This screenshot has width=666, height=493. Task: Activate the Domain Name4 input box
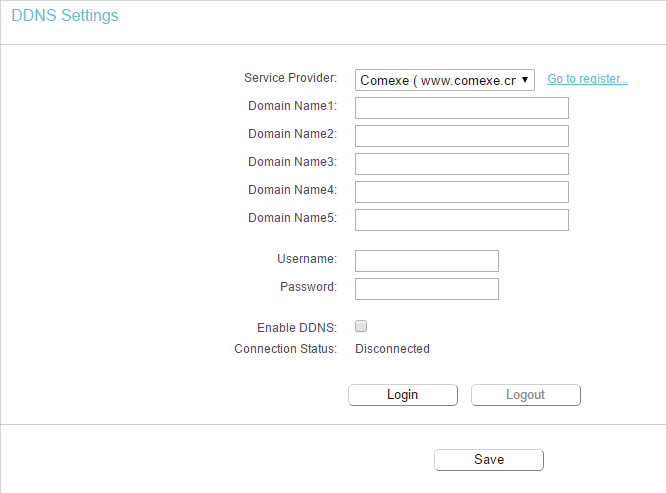coord(462,192)
